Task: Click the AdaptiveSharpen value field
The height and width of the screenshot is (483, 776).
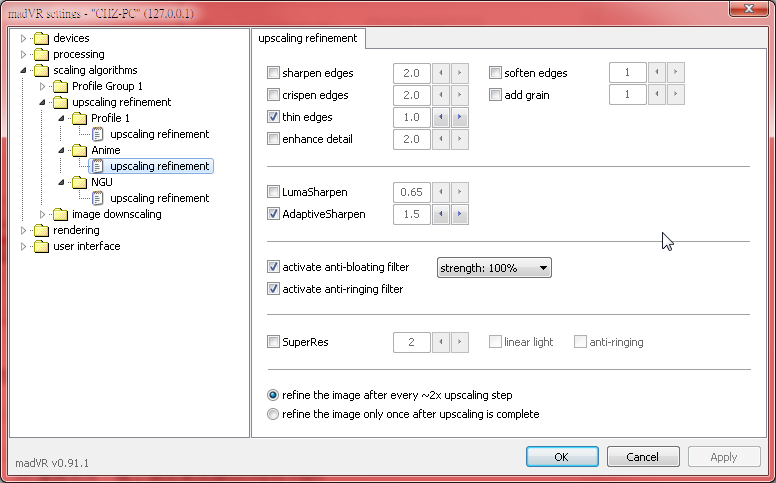Action: pos(412,214)
